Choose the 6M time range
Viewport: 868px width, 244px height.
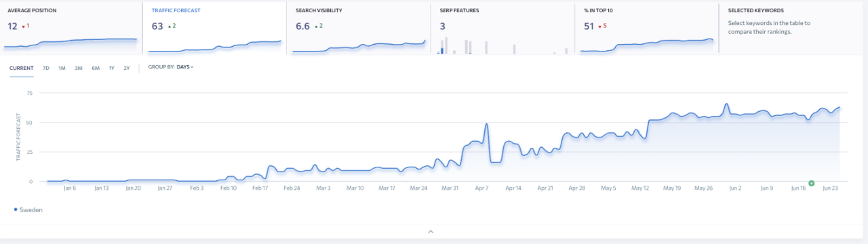tap(96, 68)
